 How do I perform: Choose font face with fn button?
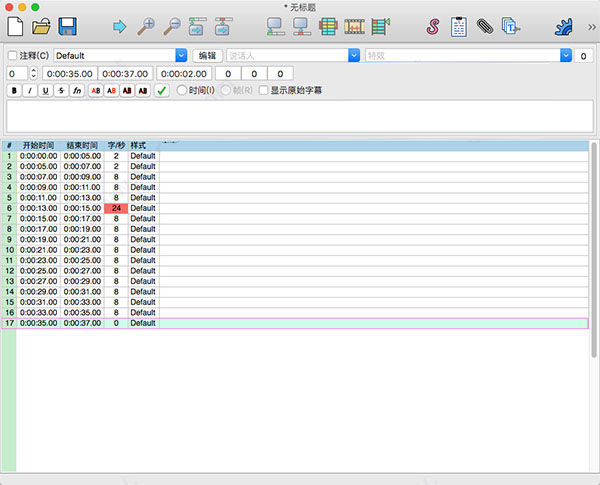click(77, 91)
